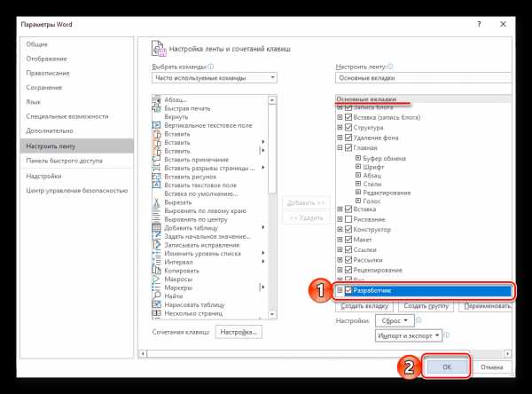
Task: Open the Сброс dropdown button
Action: click(395, 320)
